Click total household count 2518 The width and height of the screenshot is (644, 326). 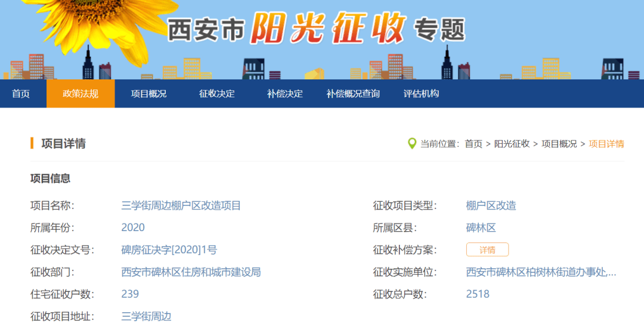click(478, 294)
